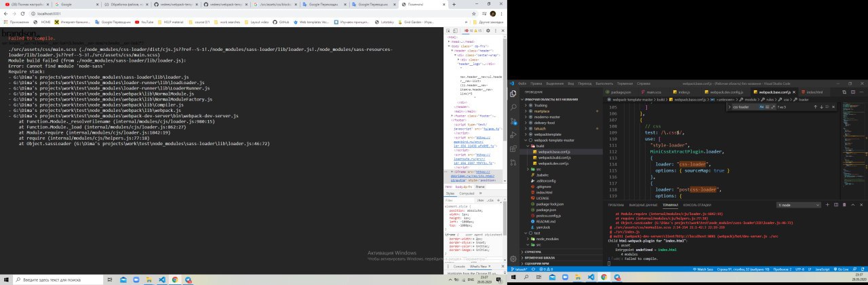Image resolution: width=868 pixels, height=285 pixels.
Task: Click Go Live in status bar
Action: (x=842, y=269)
